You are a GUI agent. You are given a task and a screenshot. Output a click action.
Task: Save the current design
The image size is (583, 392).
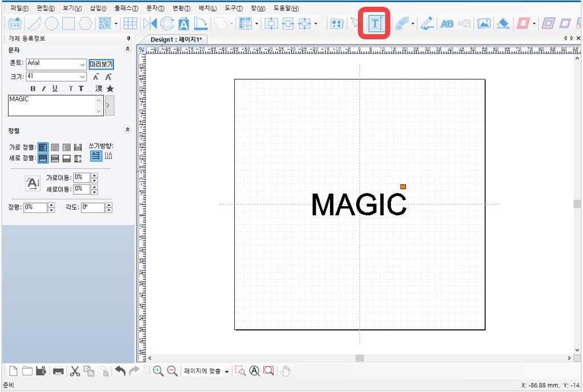click(41, 371)
